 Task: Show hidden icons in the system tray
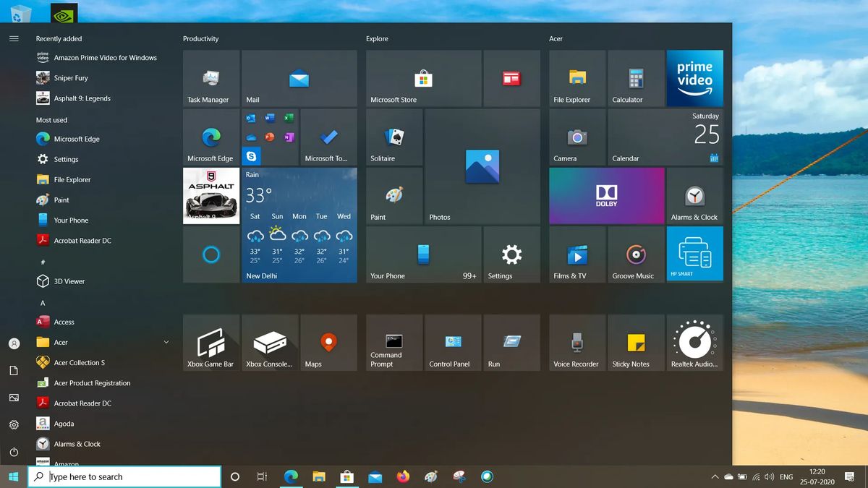[715, 477]
